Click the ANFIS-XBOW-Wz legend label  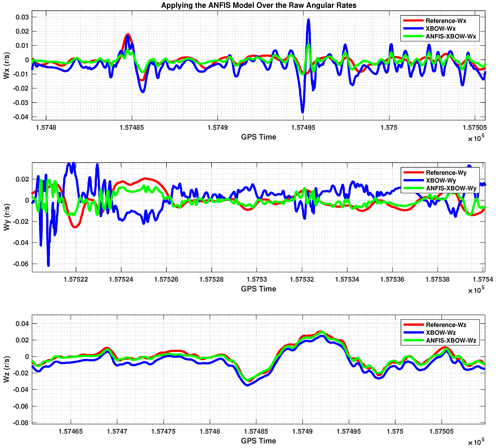point(451,340)
